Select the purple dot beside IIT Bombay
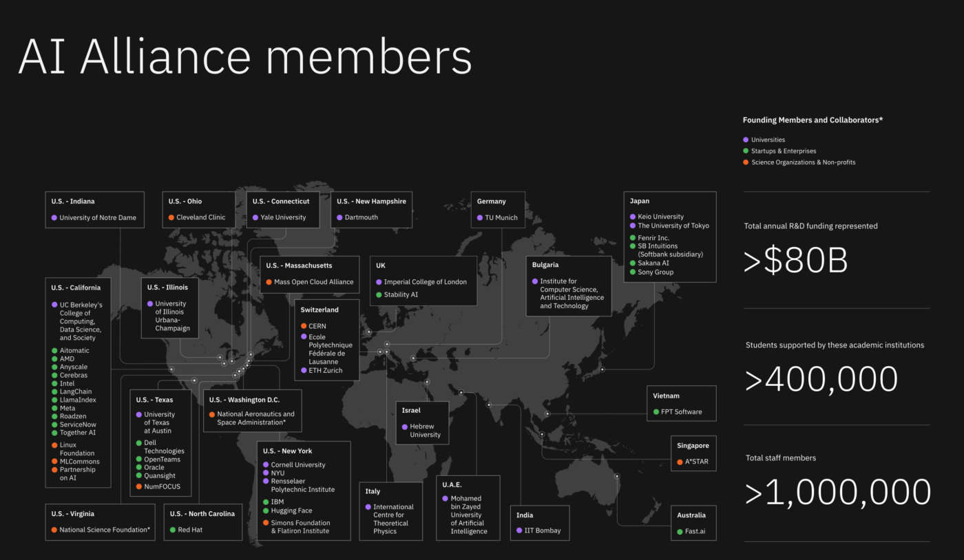Image resolution: width=964 pixels, height=560 pixels. pyautogui.click(x=518, y=530)
